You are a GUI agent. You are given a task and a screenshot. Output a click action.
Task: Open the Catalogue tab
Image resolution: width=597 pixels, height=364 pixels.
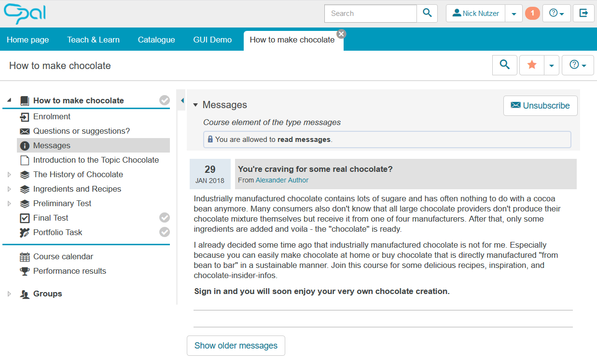(x=156, y=40)
